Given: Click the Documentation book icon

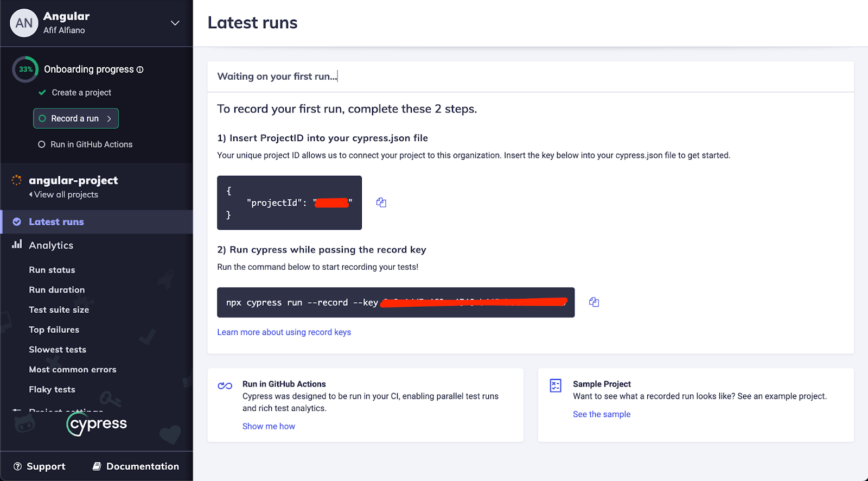Looking at the screenshot, I should click(x=97, y=466).
